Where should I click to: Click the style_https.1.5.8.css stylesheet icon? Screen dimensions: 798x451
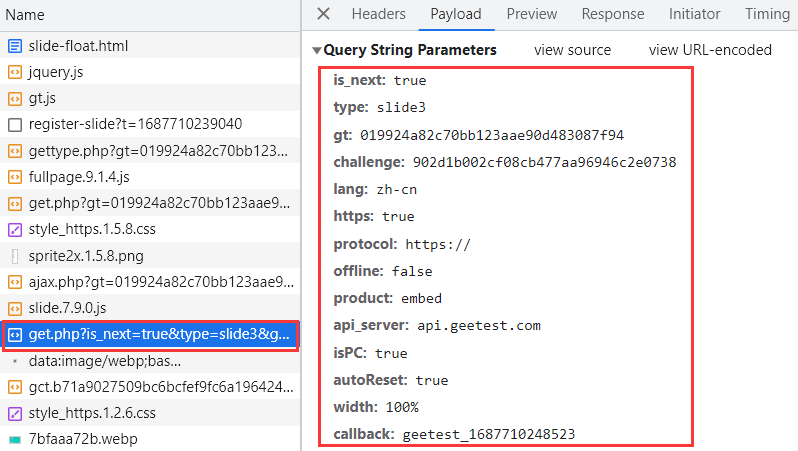click(15, 229)
